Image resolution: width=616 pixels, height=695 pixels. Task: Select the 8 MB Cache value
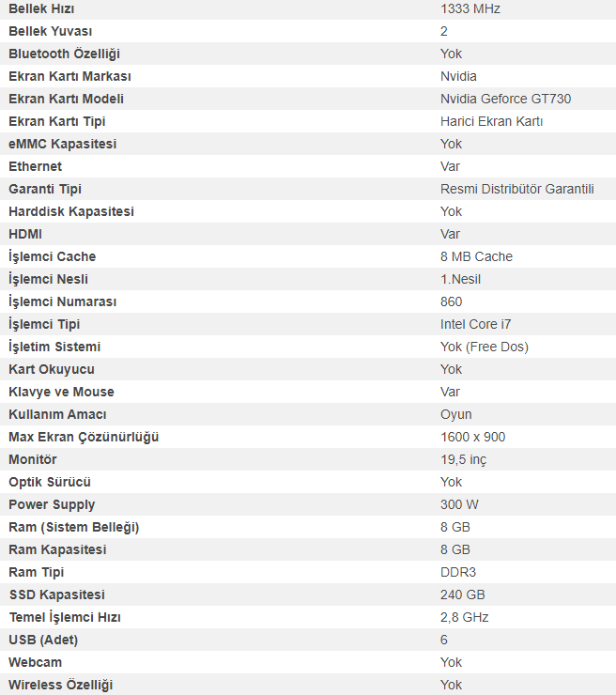click(476, 256)
